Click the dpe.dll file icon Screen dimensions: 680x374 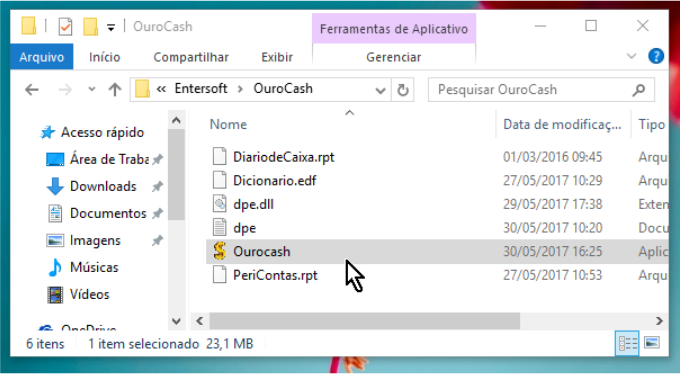(220, 204)
